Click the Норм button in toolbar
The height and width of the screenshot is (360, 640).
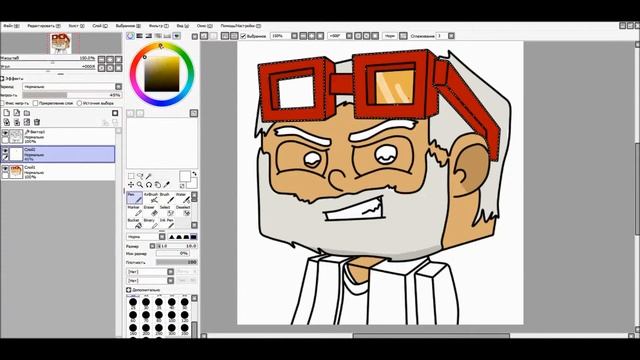[x=390, y=36]
